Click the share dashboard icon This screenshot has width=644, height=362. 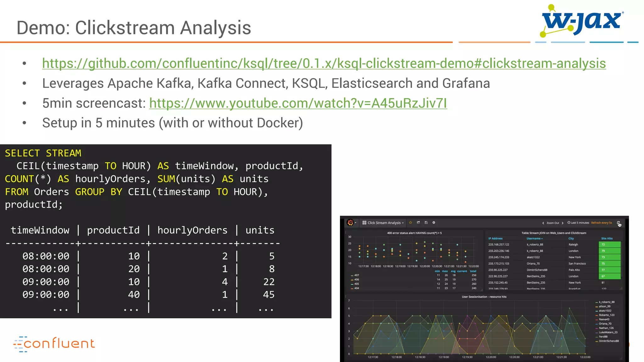pos(418,222)
